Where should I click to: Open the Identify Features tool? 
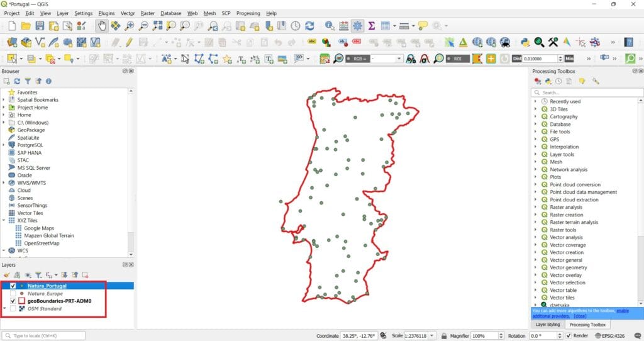[330, 26]
